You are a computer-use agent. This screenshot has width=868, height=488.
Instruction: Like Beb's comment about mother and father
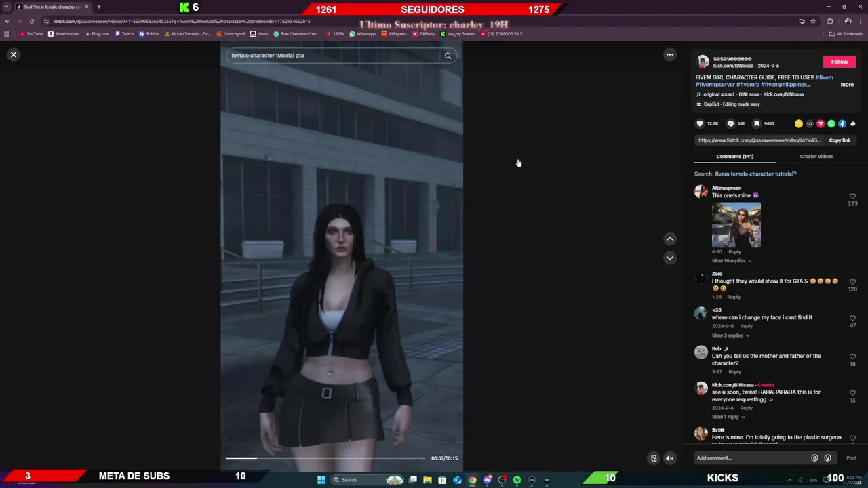tap(852, 357)
